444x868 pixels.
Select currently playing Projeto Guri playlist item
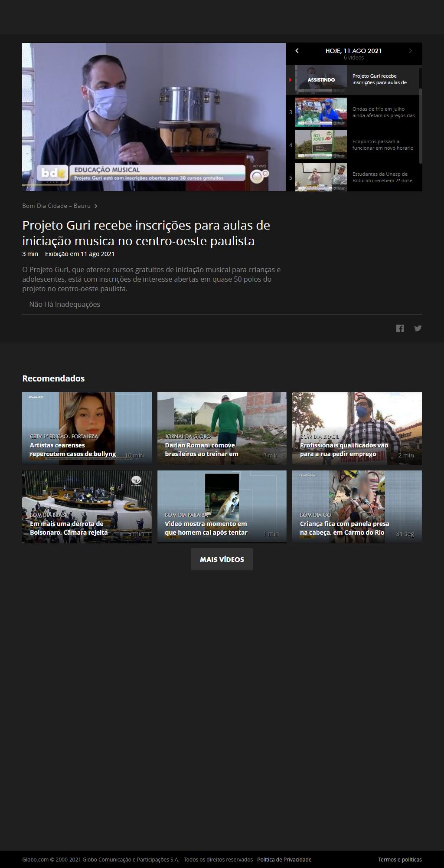[x=353, y=80]
